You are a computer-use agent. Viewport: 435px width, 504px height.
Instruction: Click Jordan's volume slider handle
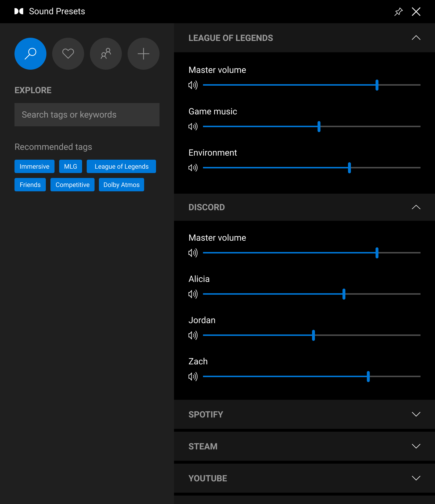tap(313, 335)
